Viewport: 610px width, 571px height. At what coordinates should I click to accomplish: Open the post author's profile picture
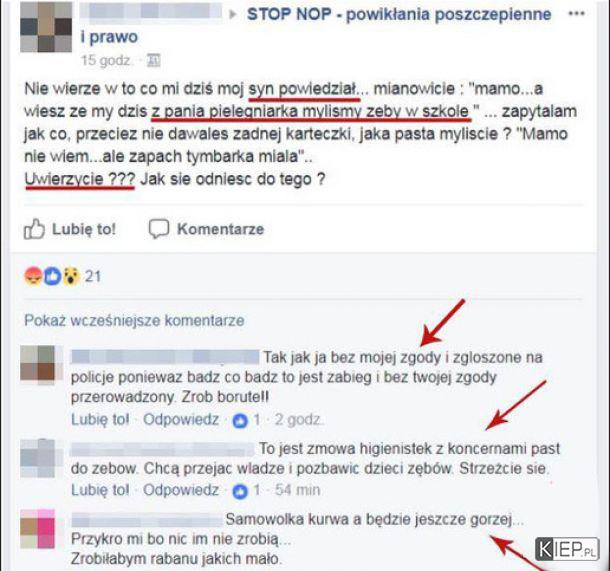point(46,27)
